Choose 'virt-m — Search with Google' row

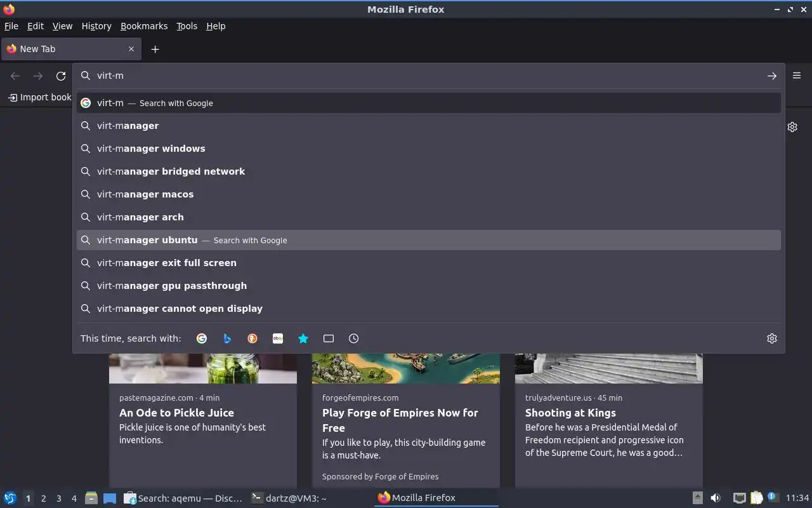429,103
